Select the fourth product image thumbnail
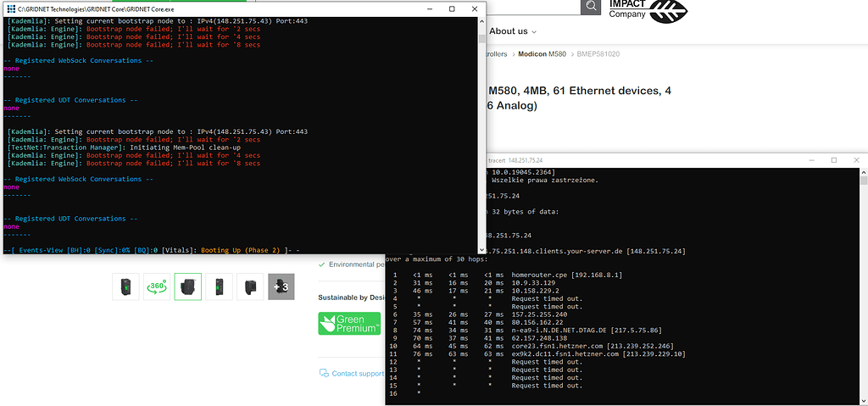The image size is (868, 406). [x=220, y=286]
